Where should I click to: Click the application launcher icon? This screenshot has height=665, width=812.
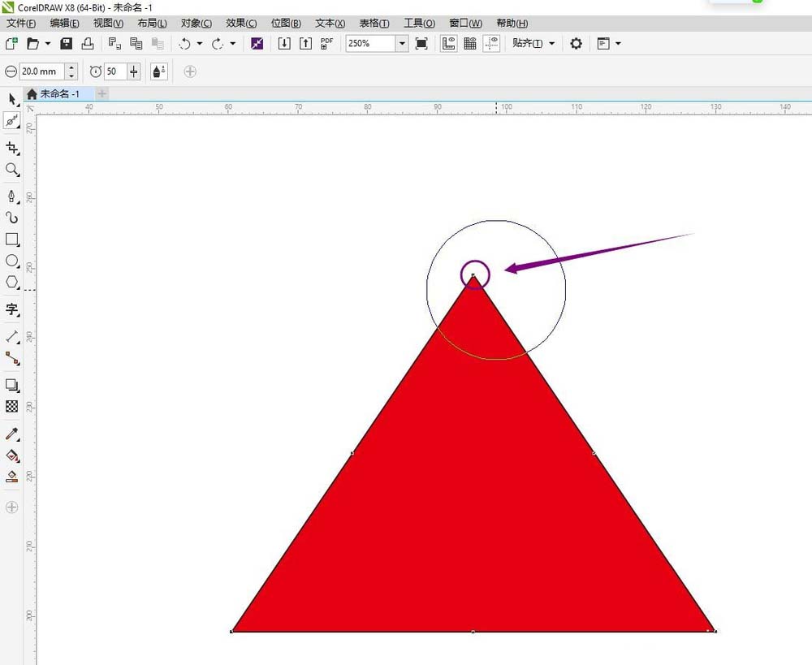pyautogui.click(x=603, y=44)
